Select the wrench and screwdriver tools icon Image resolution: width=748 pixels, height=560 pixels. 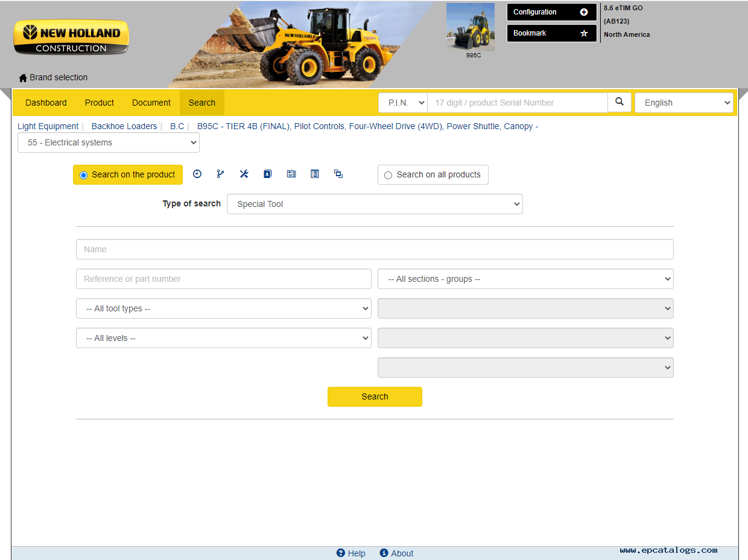[244, 174]
